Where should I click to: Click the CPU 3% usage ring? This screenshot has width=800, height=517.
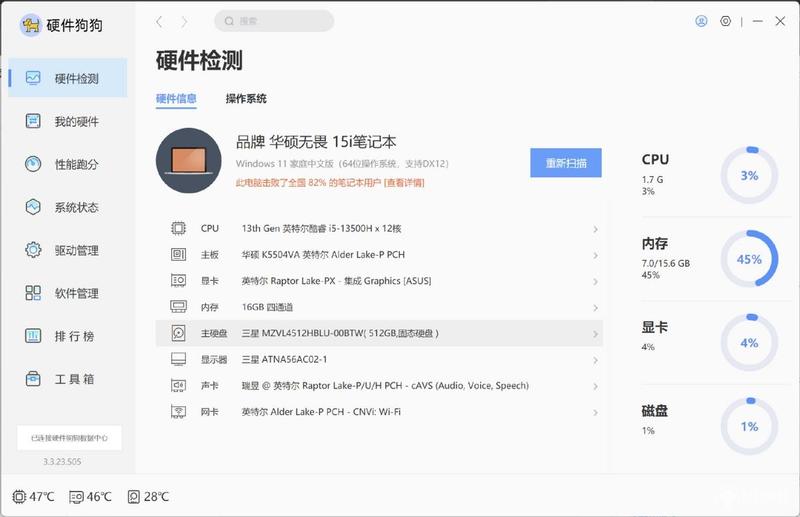click(749, 175)
